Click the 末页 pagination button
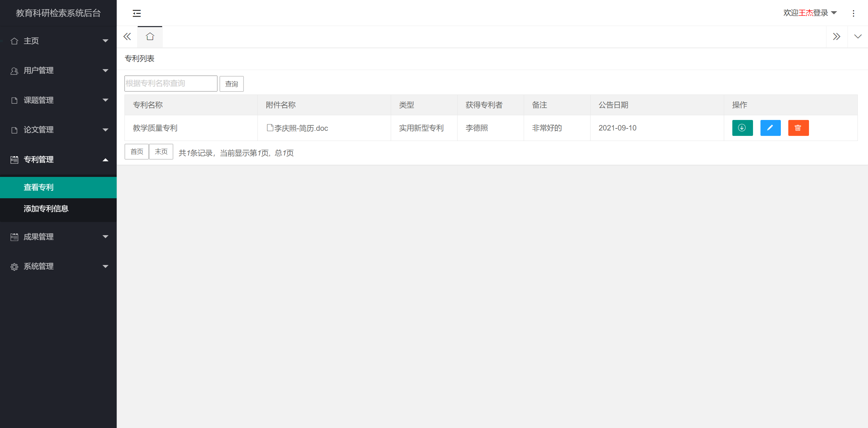Screen dimensions: 868x428 click(x=161, y=151)
